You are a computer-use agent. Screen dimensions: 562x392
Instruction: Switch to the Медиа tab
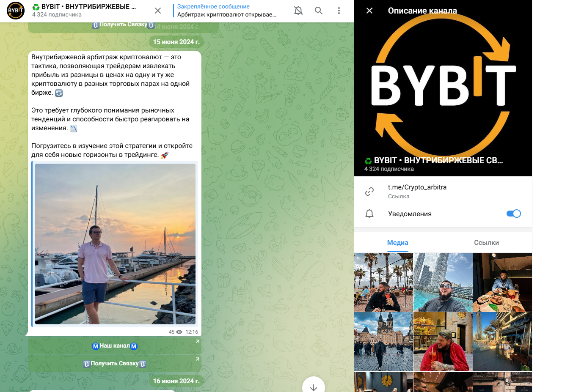(398, 242)
